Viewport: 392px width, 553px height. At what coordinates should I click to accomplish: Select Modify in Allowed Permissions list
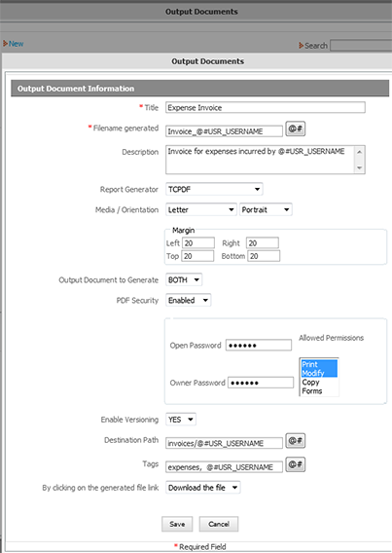point(319,373)
